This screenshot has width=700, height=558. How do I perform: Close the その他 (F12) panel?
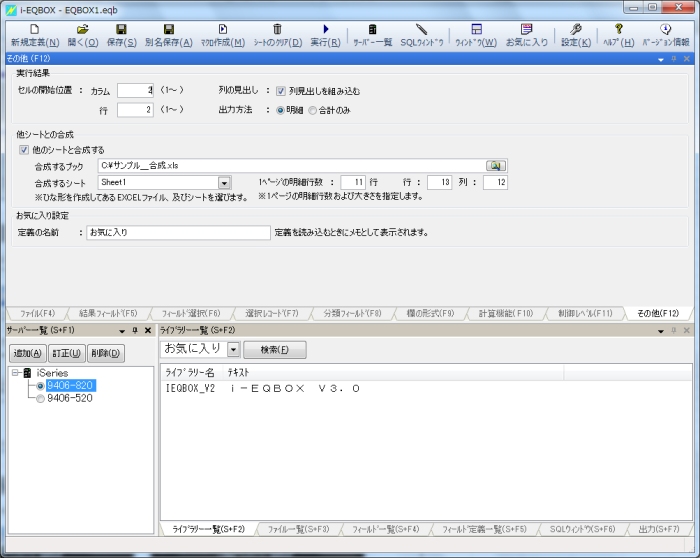[x=687, y=59]
